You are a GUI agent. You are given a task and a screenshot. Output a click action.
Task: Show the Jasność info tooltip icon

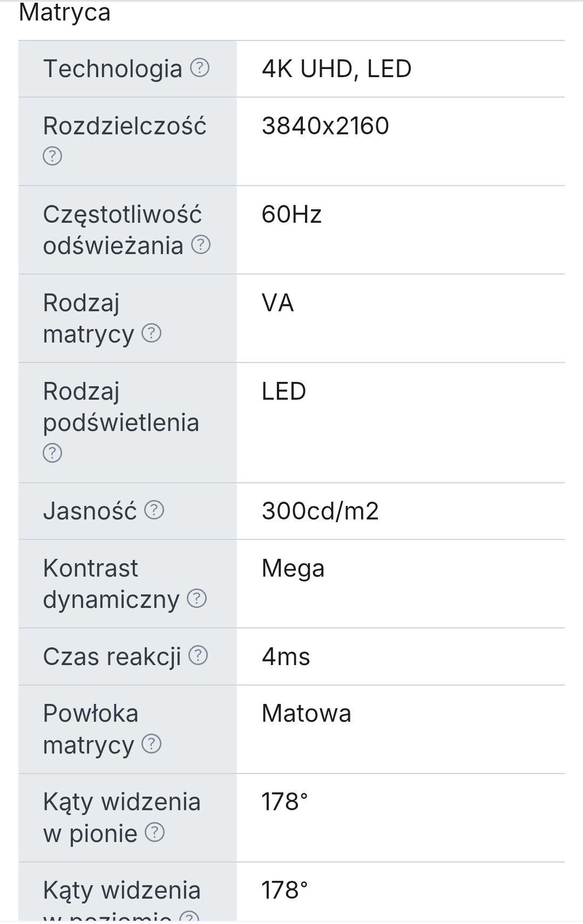coord(154,510)
